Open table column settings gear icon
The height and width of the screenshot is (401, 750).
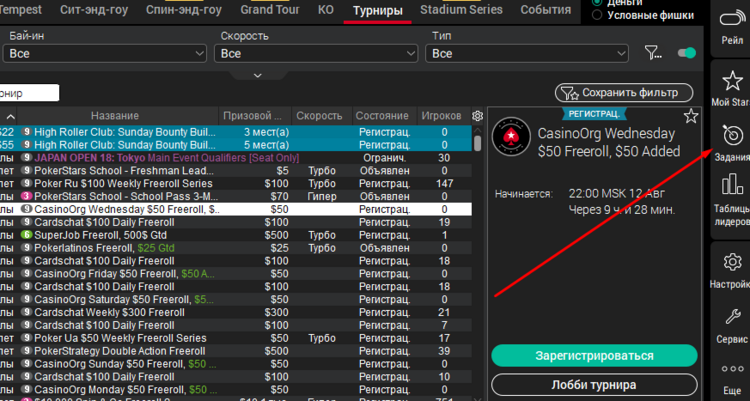pos(478,116)
